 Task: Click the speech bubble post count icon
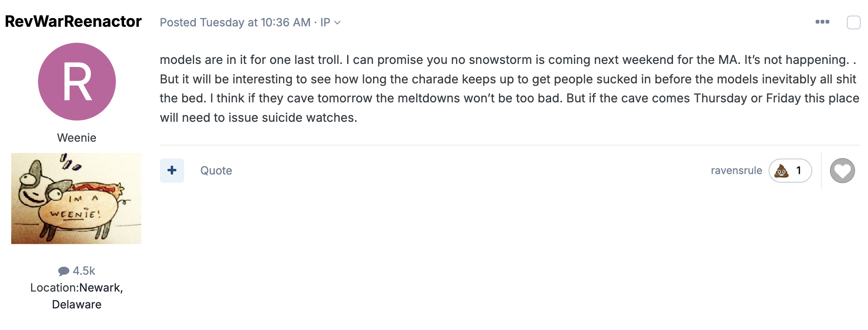pos(64,271)
